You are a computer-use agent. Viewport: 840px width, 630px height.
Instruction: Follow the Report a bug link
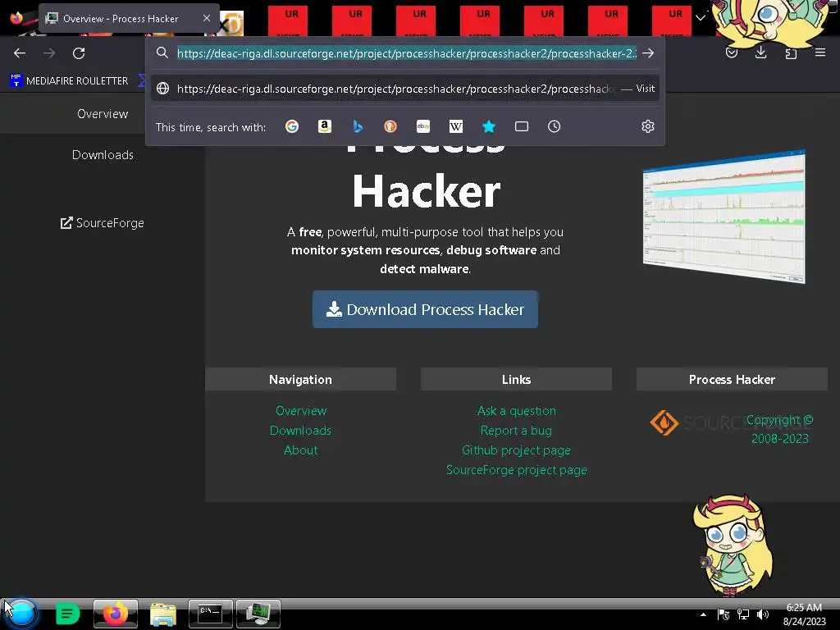click(516, 431)
